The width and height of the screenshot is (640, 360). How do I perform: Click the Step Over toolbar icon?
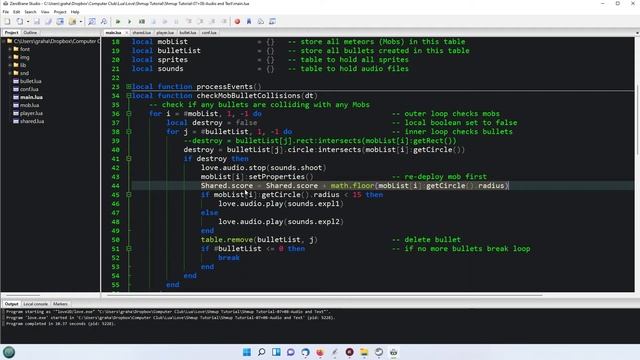pos(200,21)
